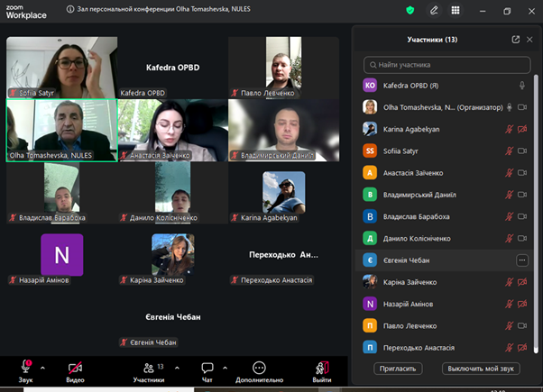This screenshot has width=543, height=392.
Task: Click the Найти участника search field
Action: click(x=447, y=65)
